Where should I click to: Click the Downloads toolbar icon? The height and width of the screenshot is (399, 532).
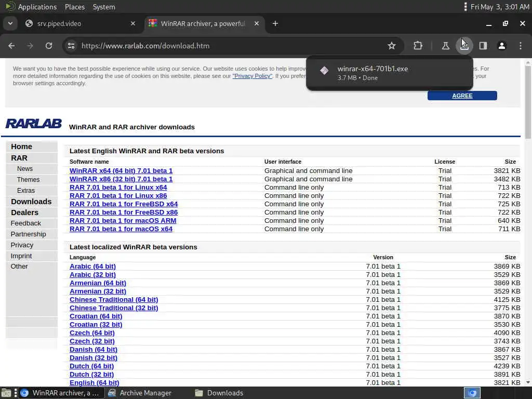click(x=464, y=46)
